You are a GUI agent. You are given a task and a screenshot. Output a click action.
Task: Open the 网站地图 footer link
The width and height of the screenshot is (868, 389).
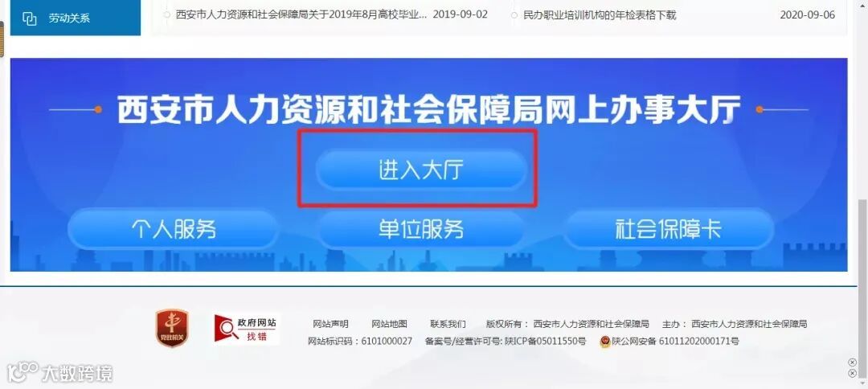click(x=389, y=324)
